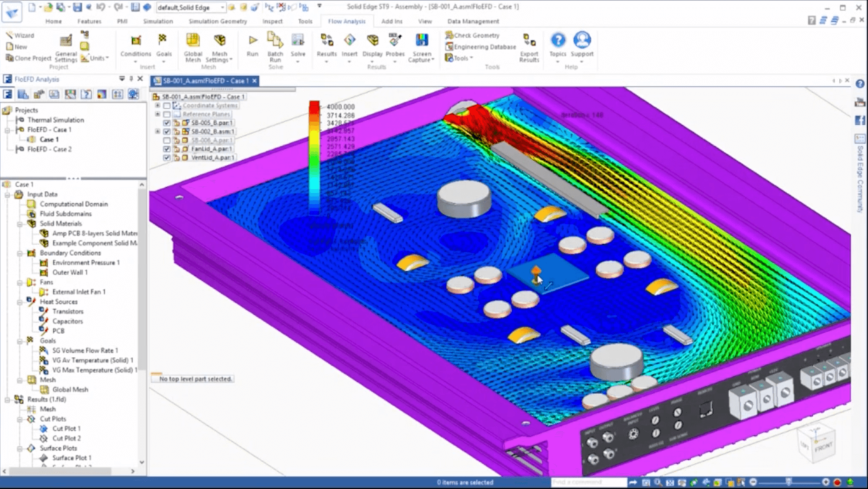Switch to the Simulation ribbon tab
Image resolution: width=868 pixels, height=489 pixels.
(157, 21)
